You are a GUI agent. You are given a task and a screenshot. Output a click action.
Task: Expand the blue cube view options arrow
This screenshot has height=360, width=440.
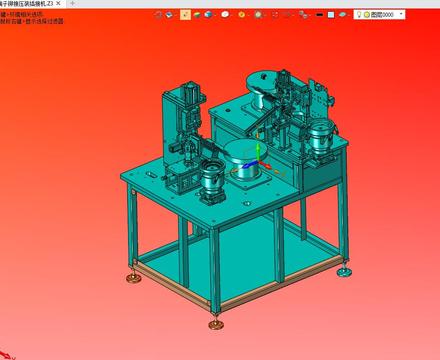click(x=214, y=15)
